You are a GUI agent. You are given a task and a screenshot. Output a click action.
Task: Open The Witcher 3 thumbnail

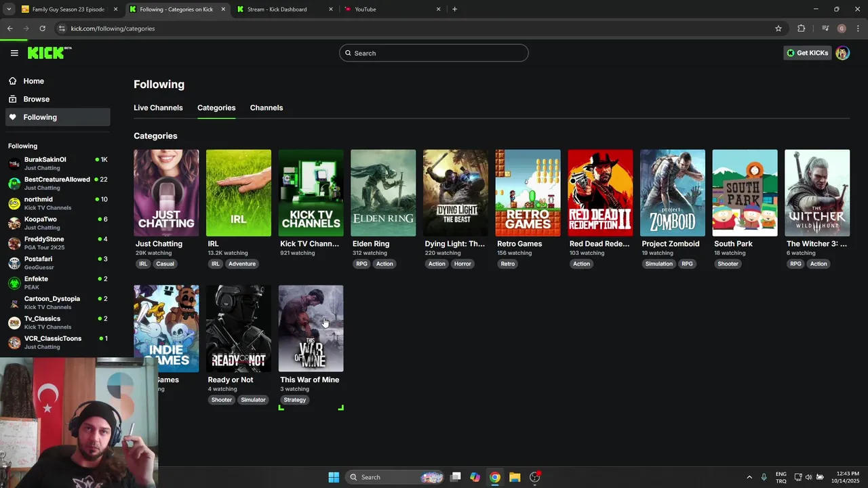tap(817, 193)
